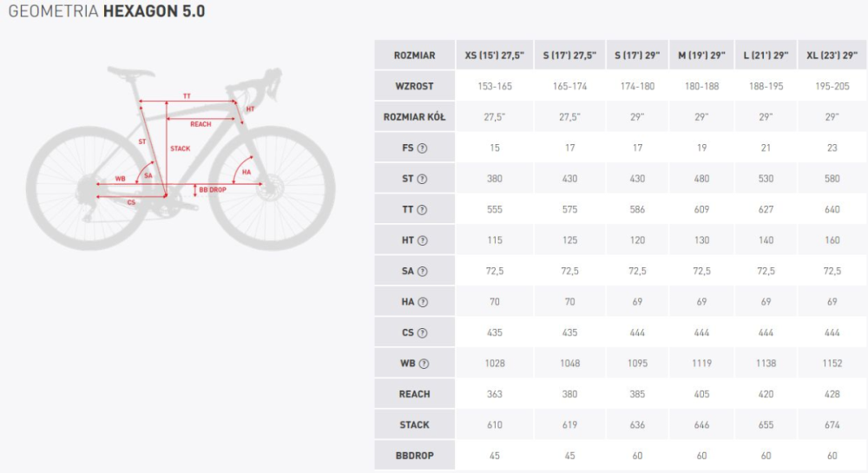
Task: Click the help icon next to FS
Action: [x=423, y=148]
